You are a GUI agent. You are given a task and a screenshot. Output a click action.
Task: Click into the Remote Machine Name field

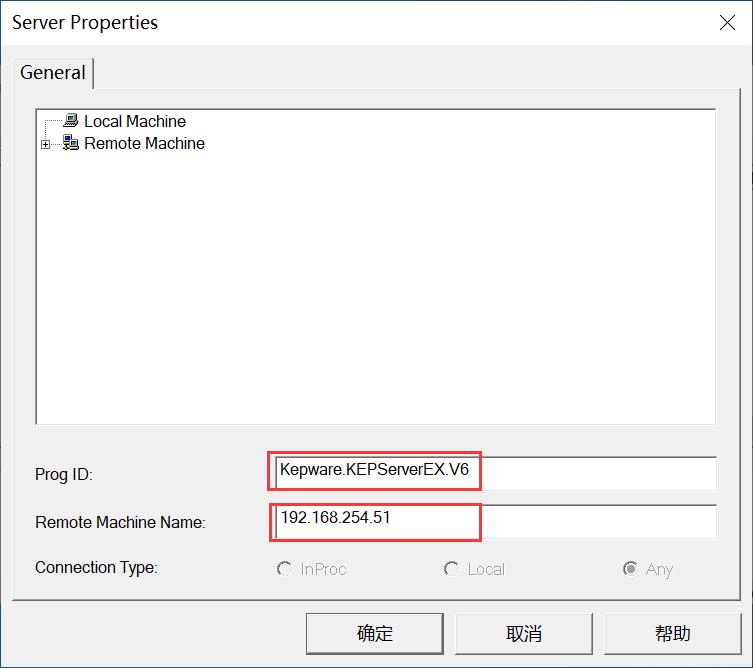point(496,522)
